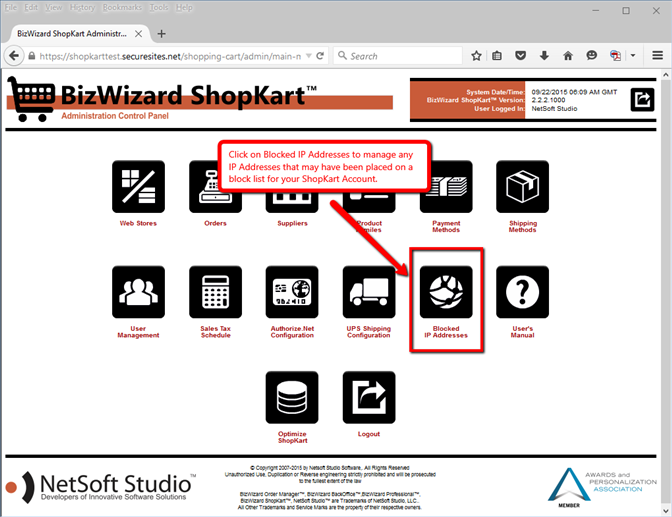The height and width of the screenshot is (517, 672).
Task: Open the Sales Tax Schedule calculator icon
Action: tap(215, 292)
